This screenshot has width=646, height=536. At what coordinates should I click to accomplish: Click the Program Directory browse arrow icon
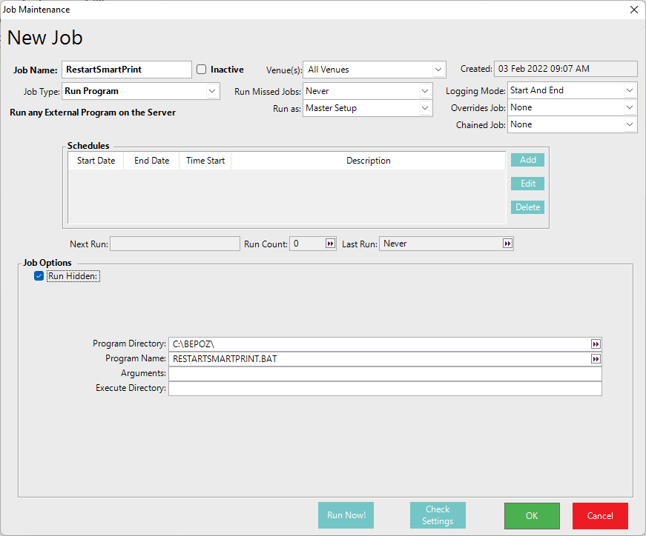pyautogui.click(x=596, y=344)
